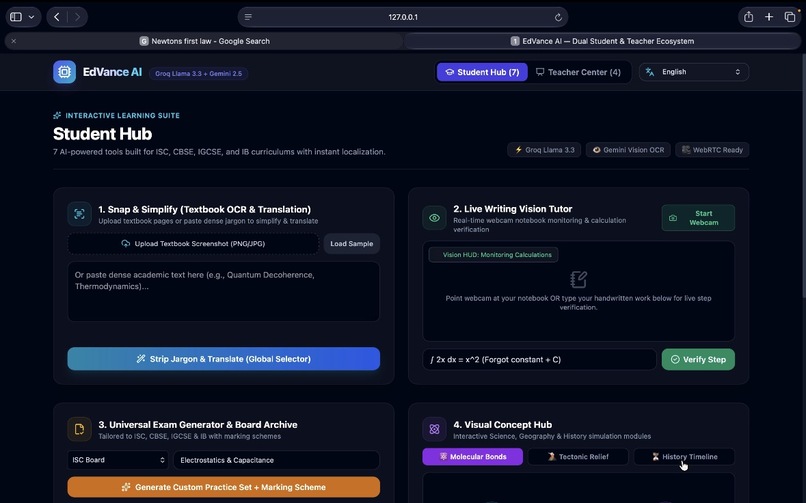Select the Molecular Bonds module tab
Image resolution: width=806 pixels, height=503 pixels.
472,457
